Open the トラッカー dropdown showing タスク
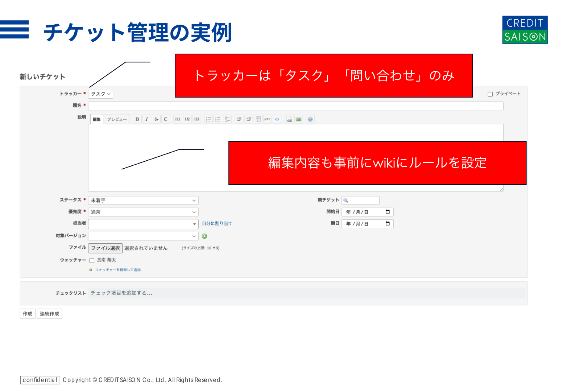This screenshot has width=563, height=392. [x=100, y=94]
